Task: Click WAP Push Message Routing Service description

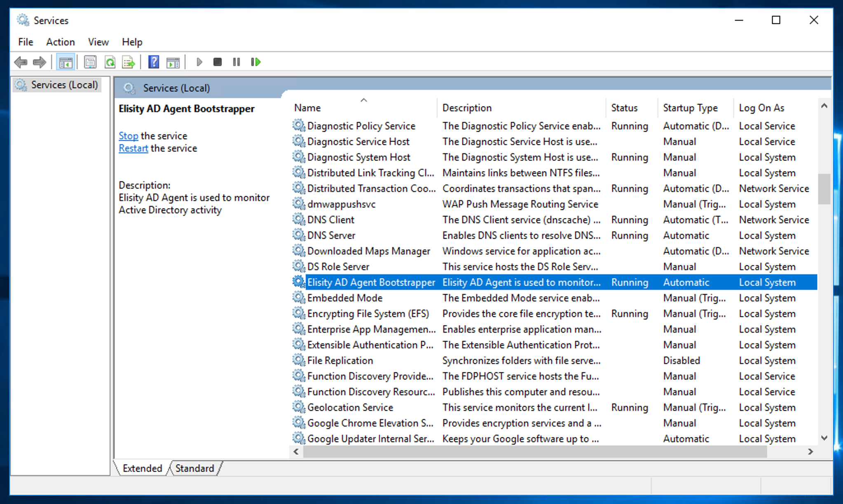Action: coord(520,204)
